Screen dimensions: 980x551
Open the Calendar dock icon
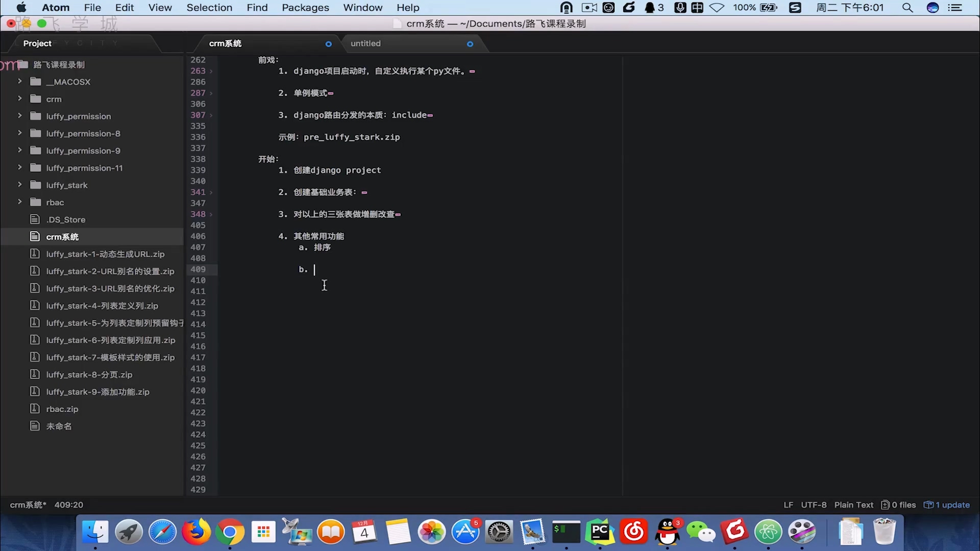click(x=364, y=532)
